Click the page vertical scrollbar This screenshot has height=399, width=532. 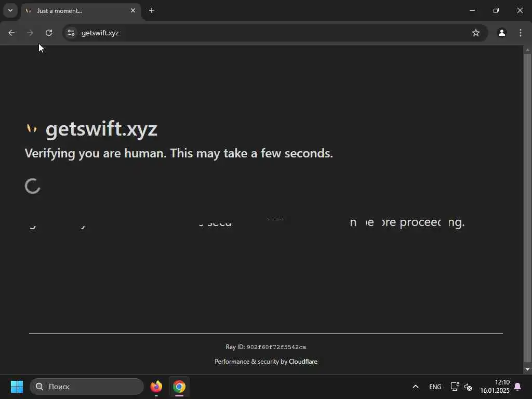(527, 208)
